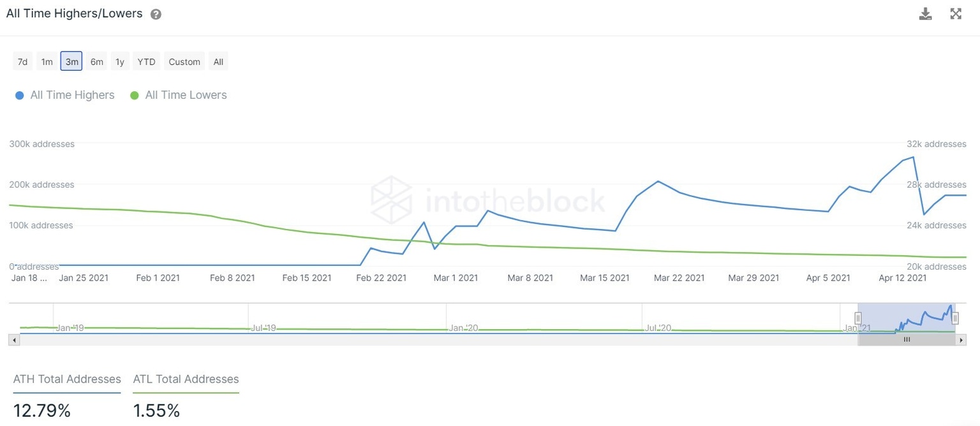Open the help tooltip next to chart title
Viewport: 980px width, 426px height.
tap(154, 13)
